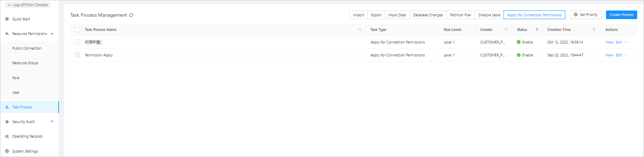The width and height of the screenshot is (644, 157).
Task: Open Role menu item
Action: point(16,78)
